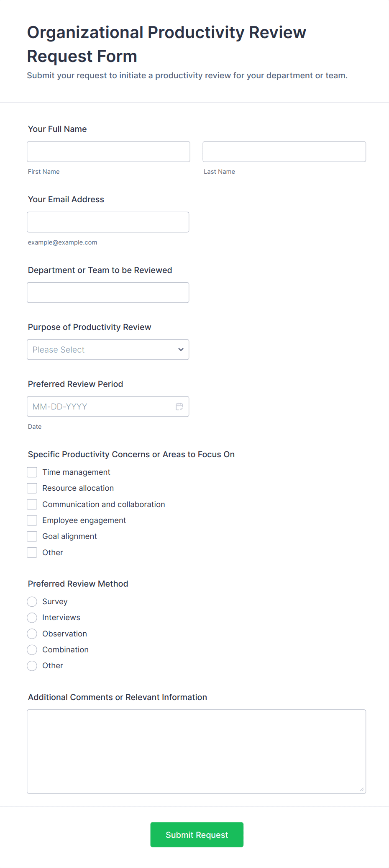Open the date picker calendar icon
The width and height of the screenshot is (389, 868).
pyautogui.click(x=179, y=406)
